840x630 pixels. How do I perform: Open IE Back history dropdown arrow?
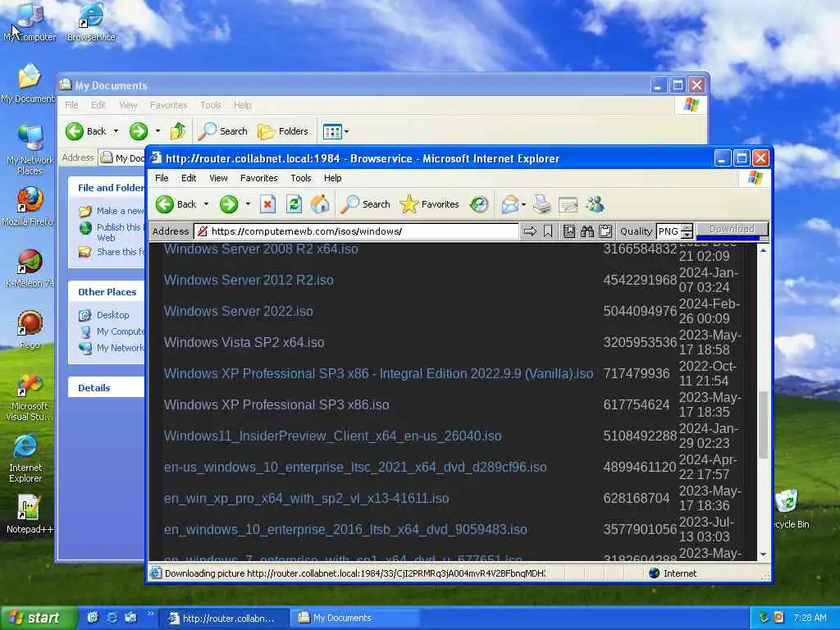click(206, 204)
